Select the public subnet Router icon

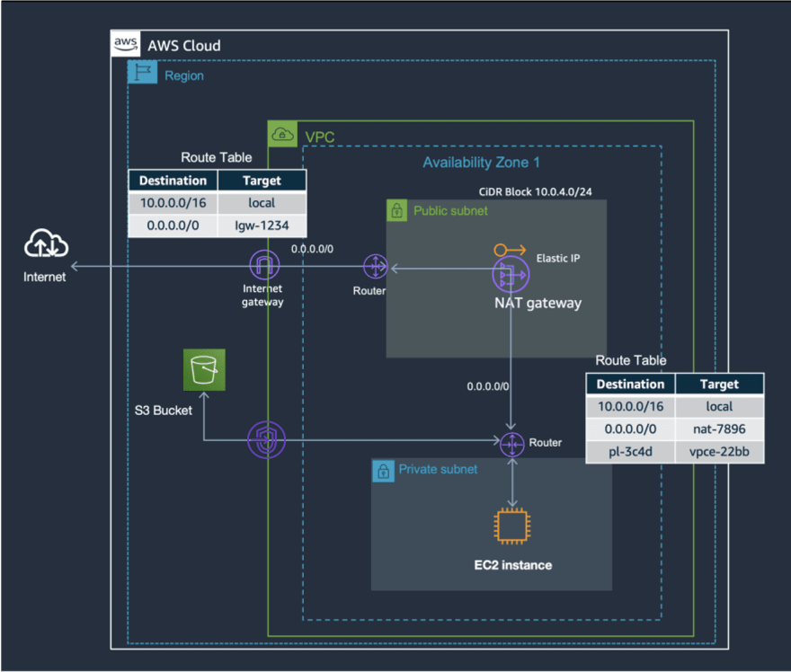click(x=376, y=266)
